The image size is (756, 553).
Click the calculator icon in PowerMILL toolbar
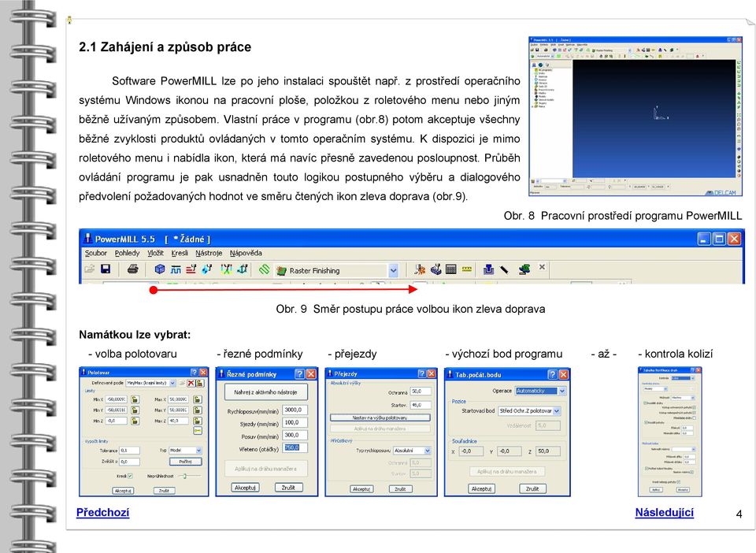450,269
